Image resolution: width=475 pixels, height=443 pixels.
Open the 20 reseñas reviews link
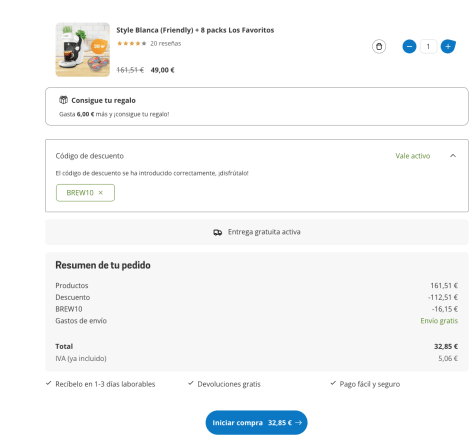pos(166,43)
